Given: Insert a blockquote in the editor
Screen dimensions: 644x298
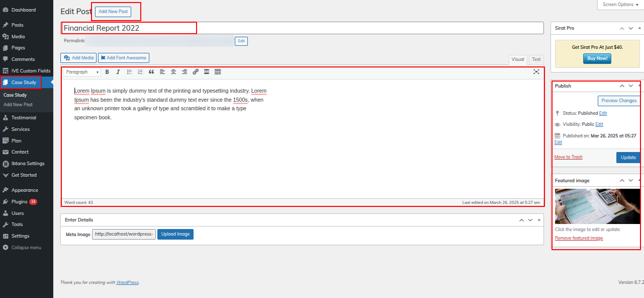Looking at the screenshot, I should pyautogui.click(x=151, y=72).
